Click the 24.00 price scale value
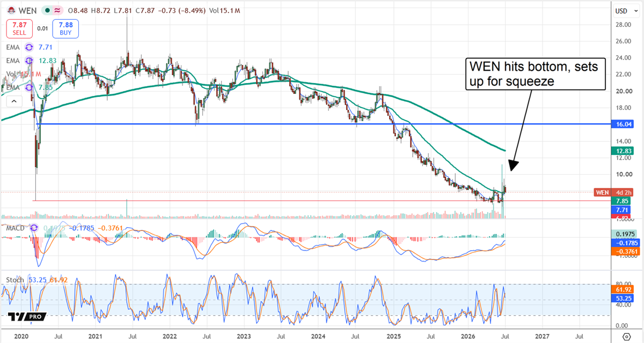644x343 pixels. tap(623, 58)
